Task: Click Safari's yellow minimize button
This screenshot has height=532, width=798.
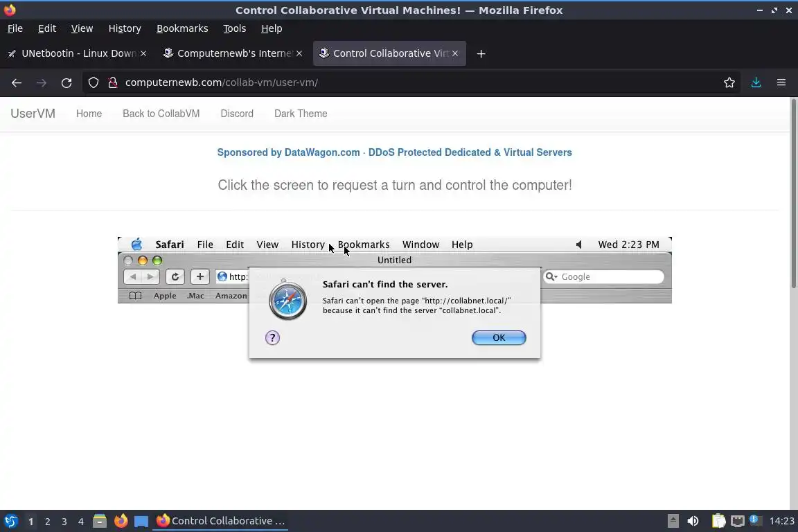Action: tap(143, 260)
